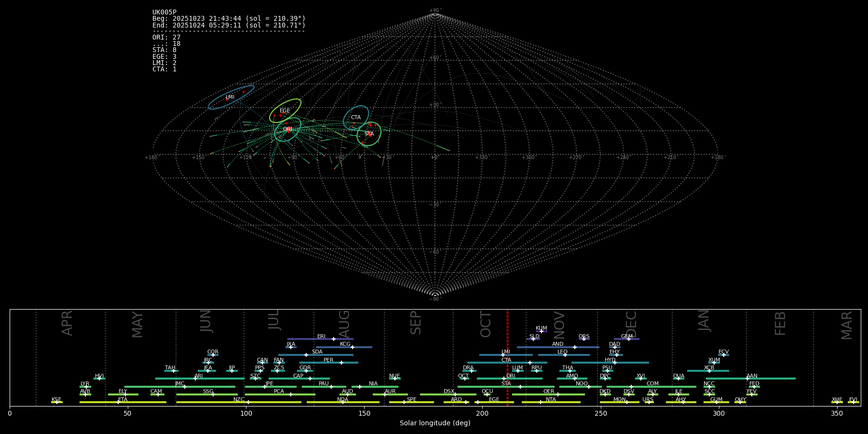Image resolution: width=868 pixels, height=434 pixels.
Task: Click the OCT month label in timeline
Action: tap(486, 325)
